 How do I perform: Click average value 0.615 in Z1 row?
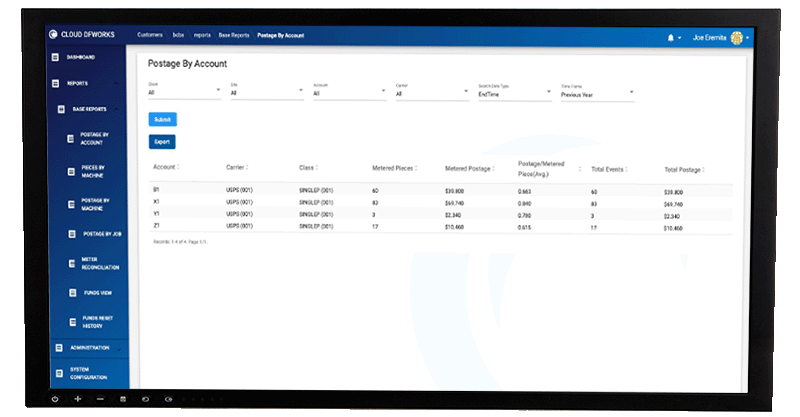tap(524, 228)
